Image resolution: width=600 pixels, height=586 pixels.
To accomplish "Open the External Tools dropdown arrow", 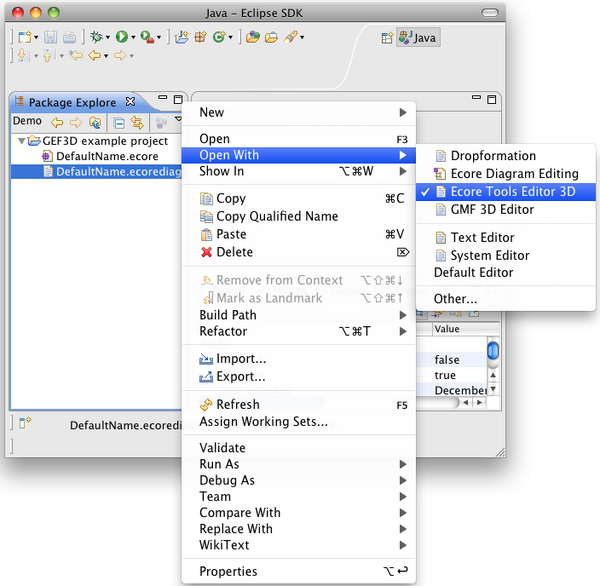I will pos(159,38).
